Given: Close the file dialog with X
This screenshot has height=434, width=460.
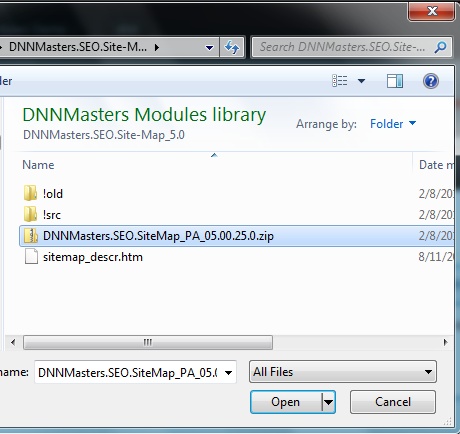Looking at the screenshot, I should click(432, 11).
